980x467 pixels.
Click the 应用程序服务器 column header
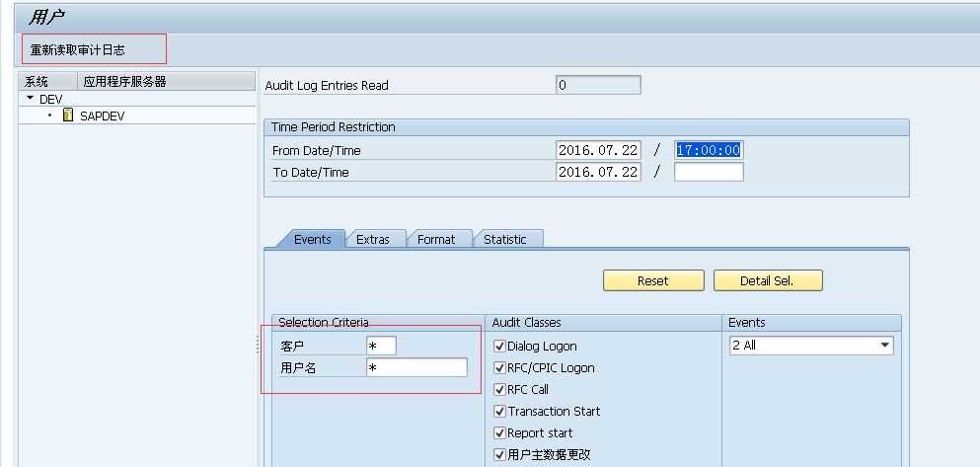166,81
